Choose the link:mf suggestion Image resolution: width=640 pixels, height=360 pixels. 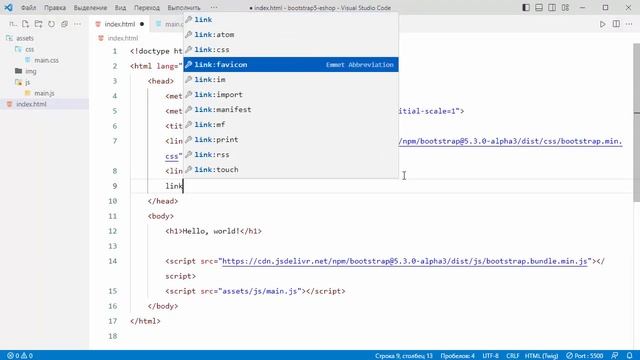(x=291, y=124)
